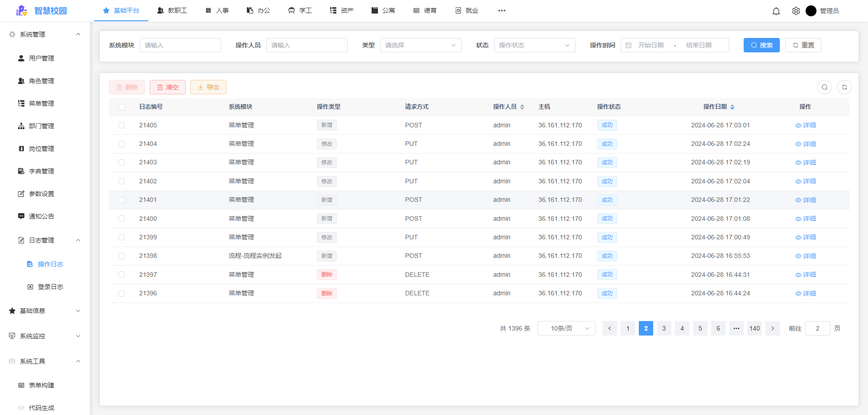Select the checkbox for log 21397
Image resolution: width=868 pixels, height=415 pixels.
(122, 275)
